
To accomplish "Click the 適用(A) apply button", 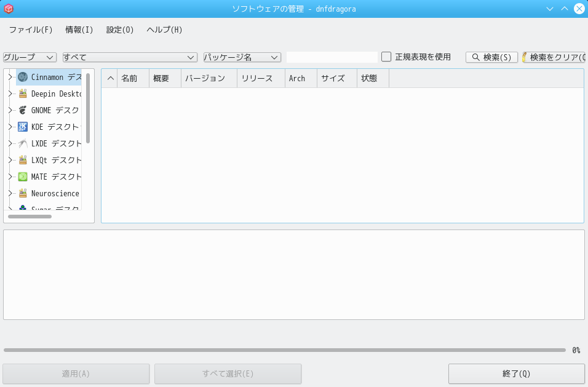I will pyautogui.click(x=76, y=374).
